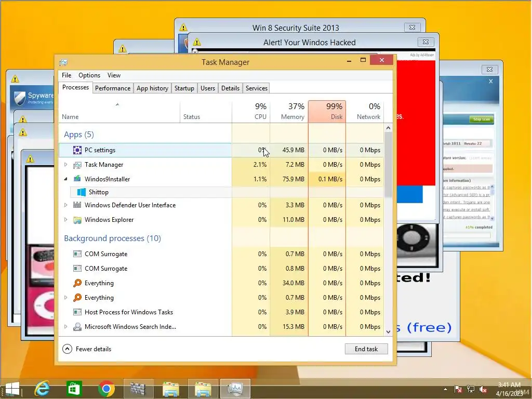Click warning icon on Alert Your Windos Hacked window

[197, 42]
